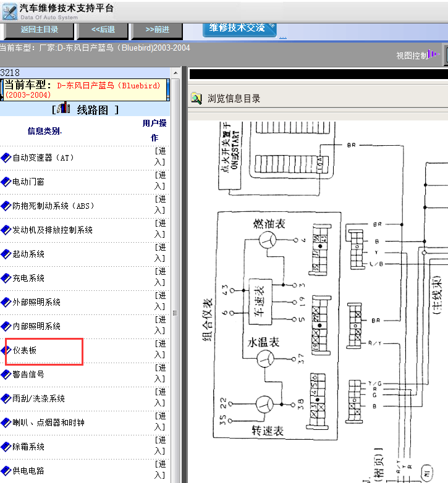Image resolution: width=448 pixels, height=483 pixels.
Task: Click 燃油表 gauge in wiring diagram
Action: tap(268, 240)
